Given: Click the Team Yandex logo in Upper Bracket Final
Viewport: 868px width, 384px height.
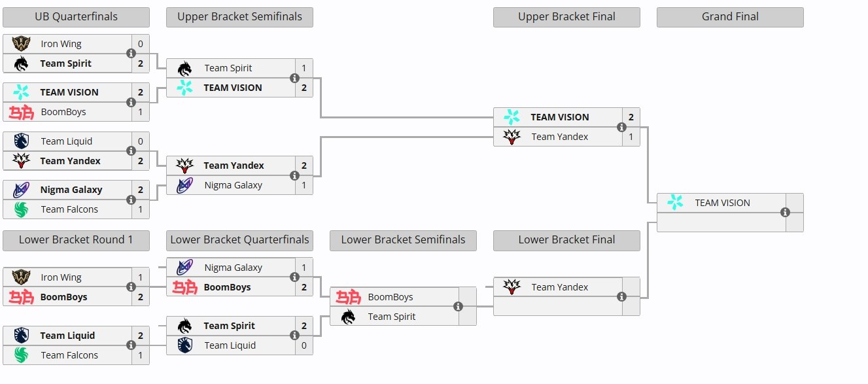Looking at the screenshot, I should click(x=512, y=137).
